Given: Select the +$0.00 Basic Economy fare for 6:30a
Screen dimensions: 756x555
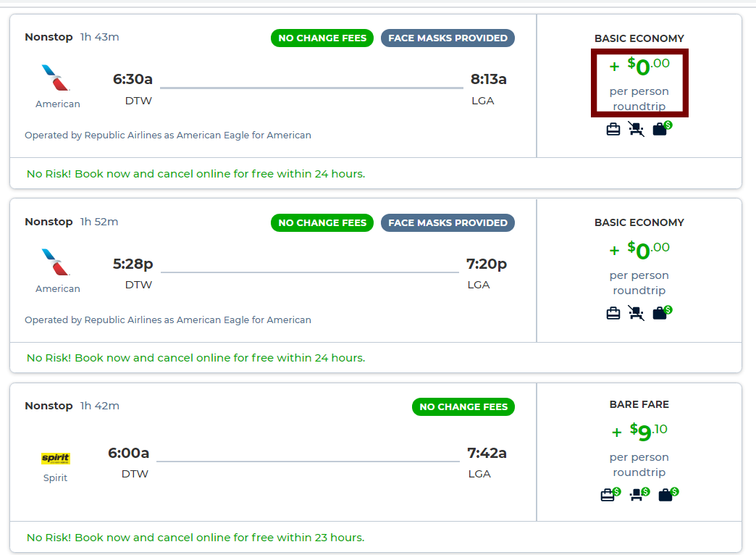Looking at the screenshot, I should 639,83.
